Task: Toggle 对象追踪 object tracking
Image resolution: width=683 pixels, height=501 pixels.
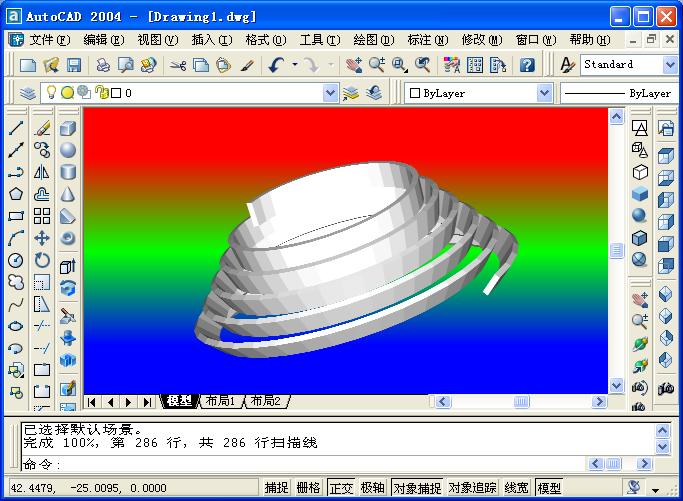Action: pyautogui.click(x=473, y=487)
